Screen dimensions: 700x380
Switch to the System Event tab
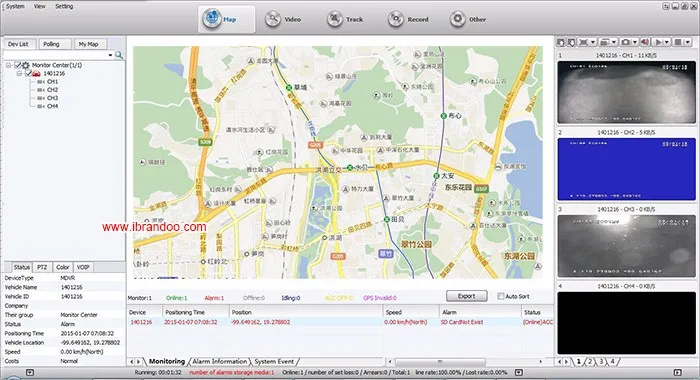(x=274, y=361)
